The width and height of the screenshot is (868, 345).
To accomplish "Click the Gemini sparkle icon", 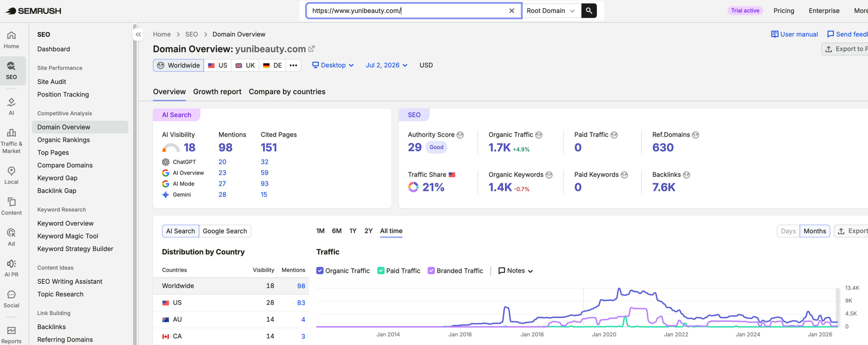I will 165,195.
